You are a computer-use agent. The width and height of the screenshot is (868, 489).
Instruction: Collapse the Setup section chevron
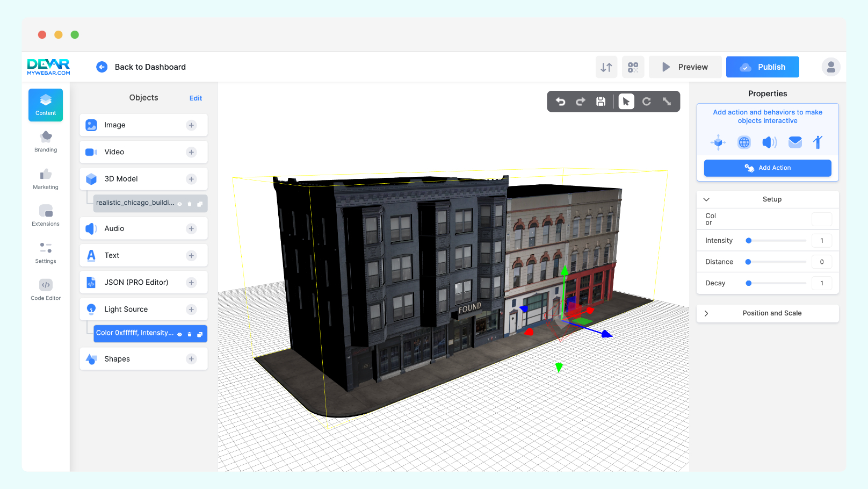(x=706, y=199)
